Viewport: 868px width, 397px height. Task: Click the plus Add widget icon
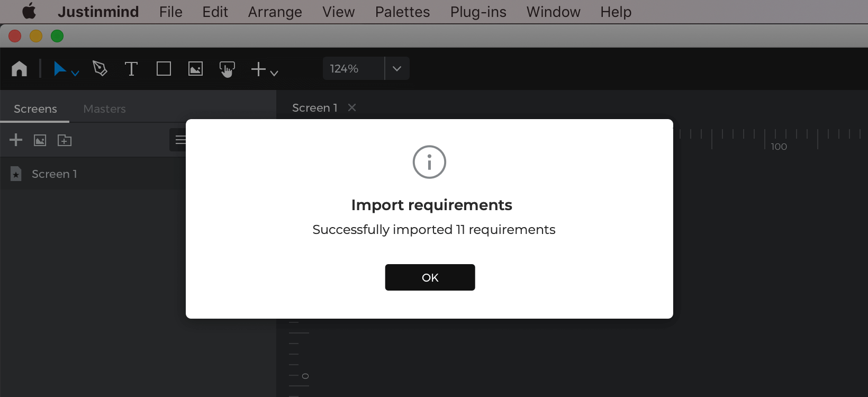[x=258, y=69]
